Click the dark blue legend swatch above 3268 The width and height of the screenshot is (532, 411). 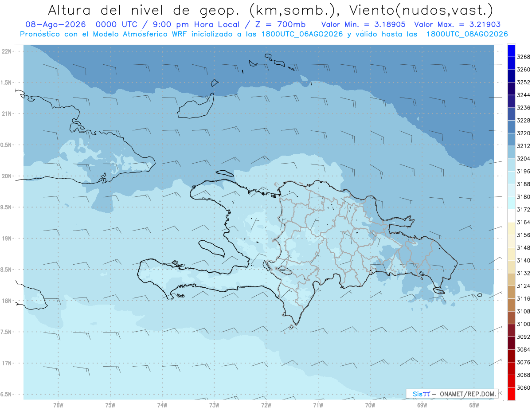511,51
